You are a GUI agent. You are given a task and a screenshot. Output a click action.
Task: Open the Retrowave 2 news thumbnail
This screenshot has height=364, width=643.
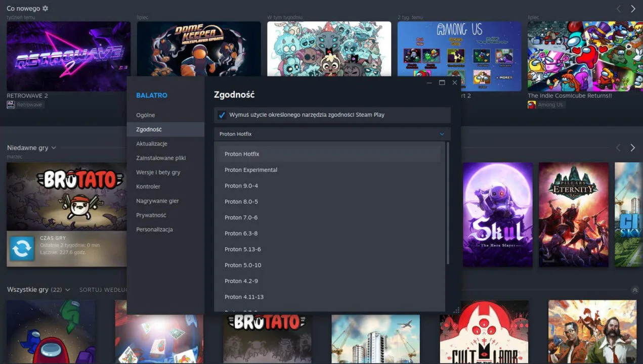coord(68,56)
